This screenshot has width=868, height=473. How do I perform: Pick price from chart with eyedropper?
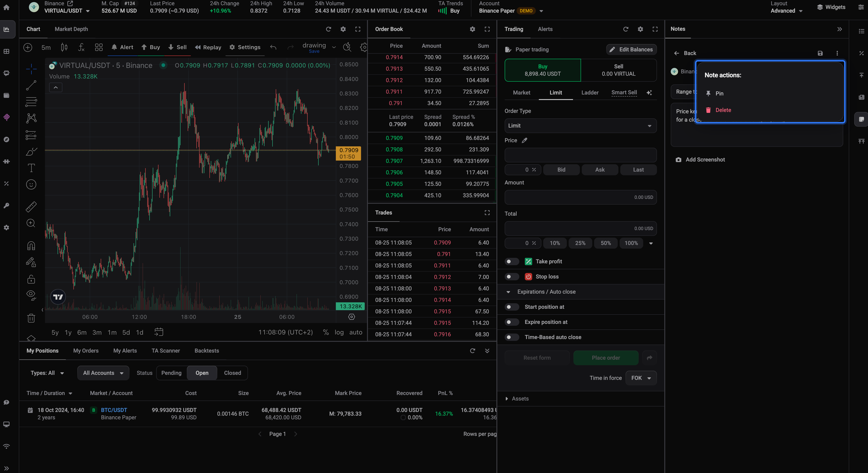pyautogui.click(x=524, y=140)
